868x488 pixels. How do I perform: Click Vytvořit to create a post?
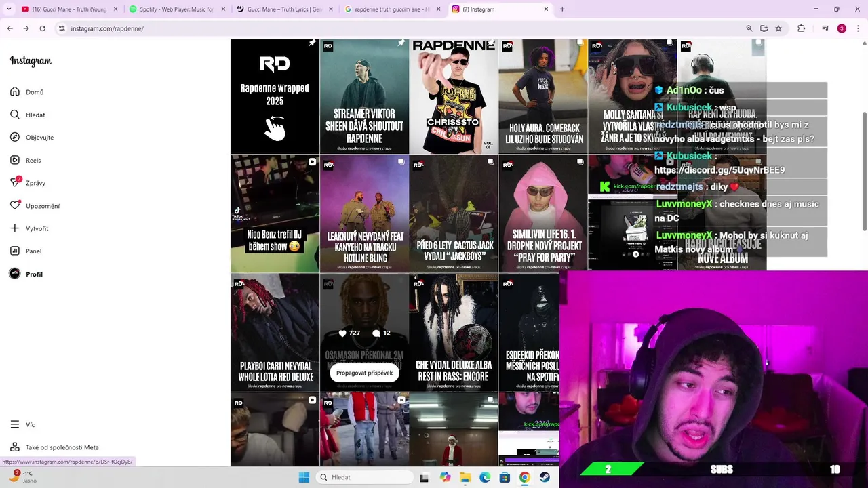29,228
